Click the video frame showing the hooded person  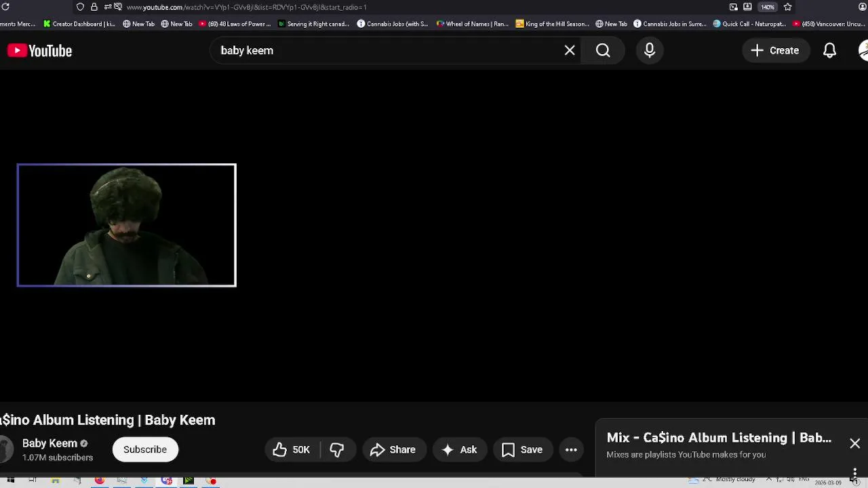click(127, 225)
